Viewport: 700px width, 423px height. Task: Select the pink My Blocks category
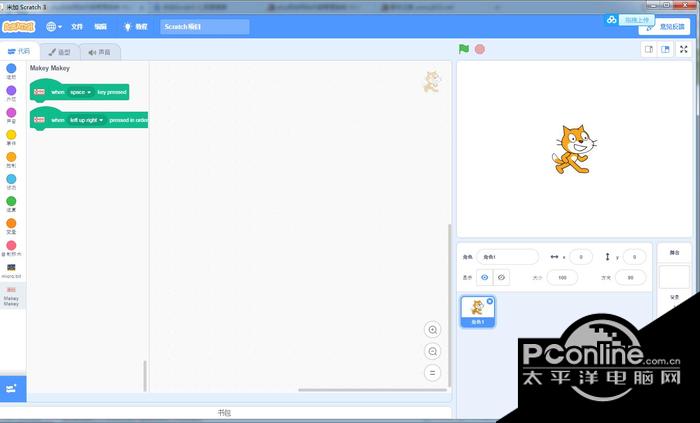click(x=11, y=248)
